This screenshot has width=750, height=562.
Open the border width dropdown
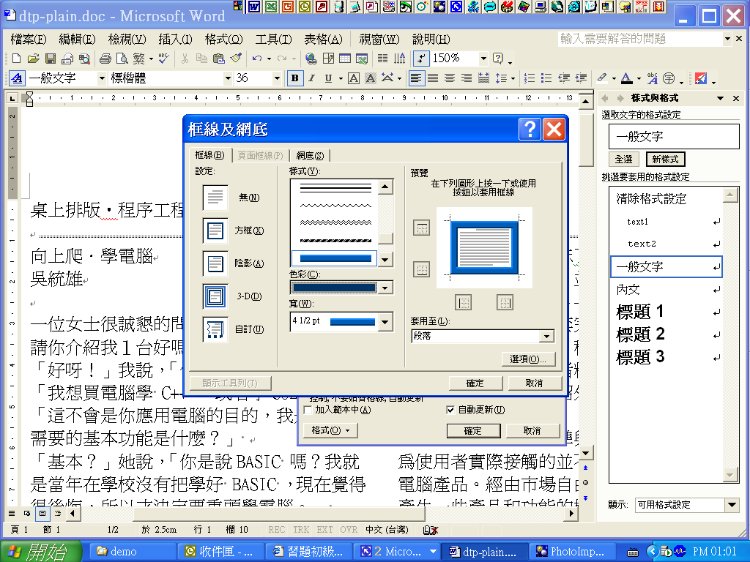(385, 322)
